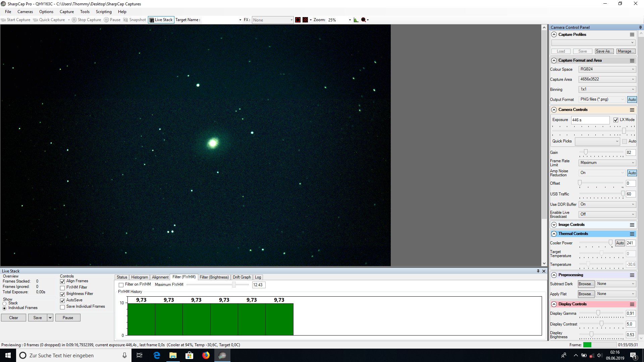Screen dimensions: 644x362
Task: Click the Manage... profiles button
Action: 626,51
